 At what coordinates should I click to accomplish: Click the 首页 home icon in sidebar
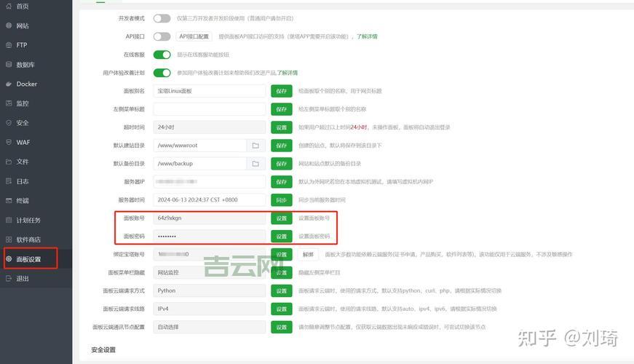tap(8, 7)
